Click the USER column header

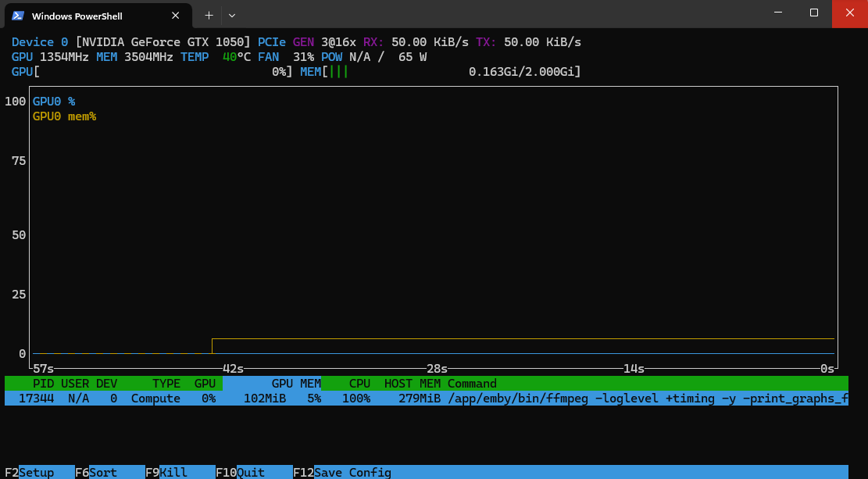(x=75, y=383)
